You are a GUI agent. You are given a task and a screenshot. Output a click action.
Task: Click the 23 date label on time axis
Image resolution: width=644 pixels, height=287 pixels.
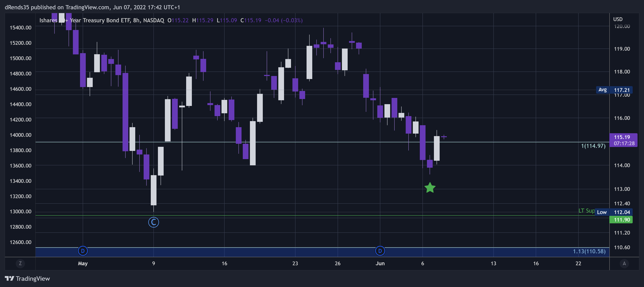(295, 263)
